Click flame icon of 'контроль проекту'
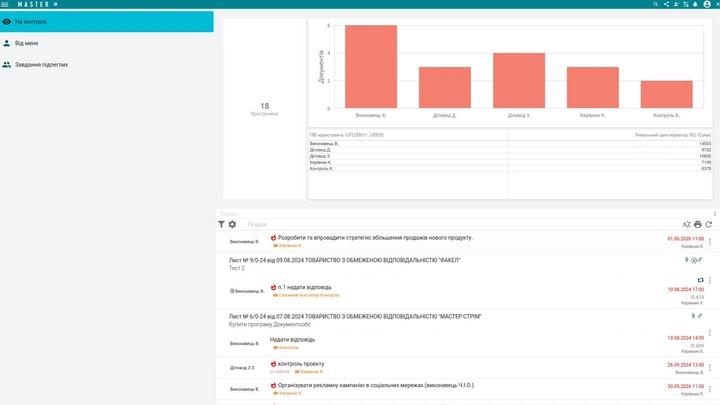Viewport: 720px width, 405px height. click(x=273, y=364)
